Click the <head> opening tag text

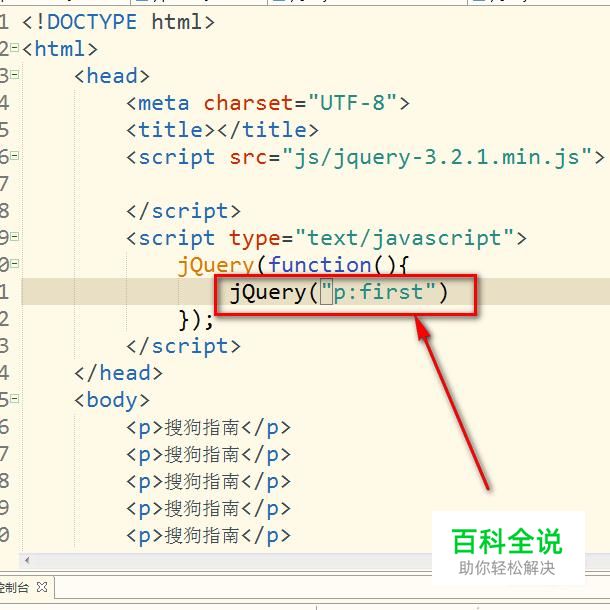112,76
